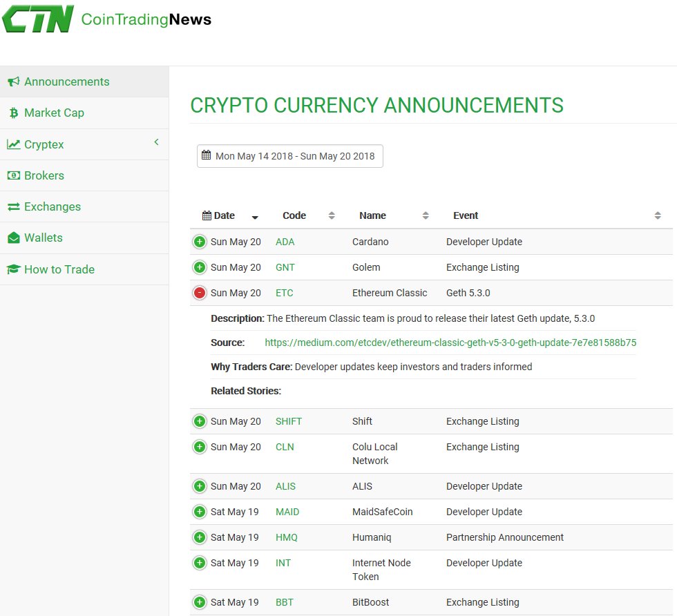Click the Why Traders Care text line
The image size is (677, 616).
click(372, 367)
